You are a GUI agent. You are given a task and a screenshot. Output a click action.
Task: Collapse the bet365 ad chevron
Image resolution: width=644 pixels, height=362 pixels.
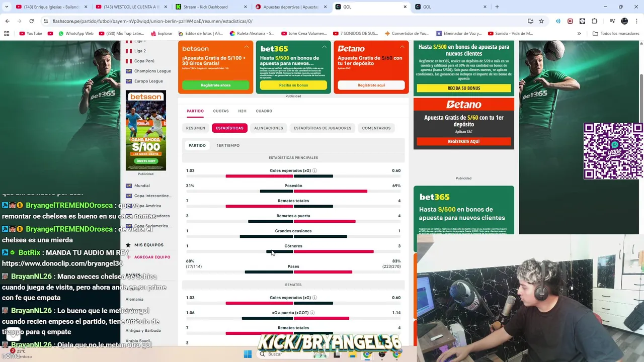[x=324, y=47]
